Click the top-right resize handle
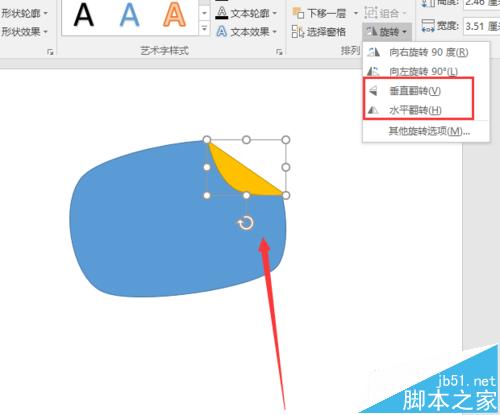Screen dimensions: 500x415 pyautogui.click(x=286, y=140)
